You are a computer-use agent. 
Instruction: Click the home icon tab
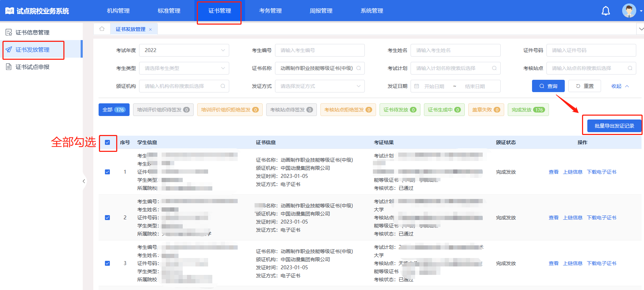coord(102,29)
